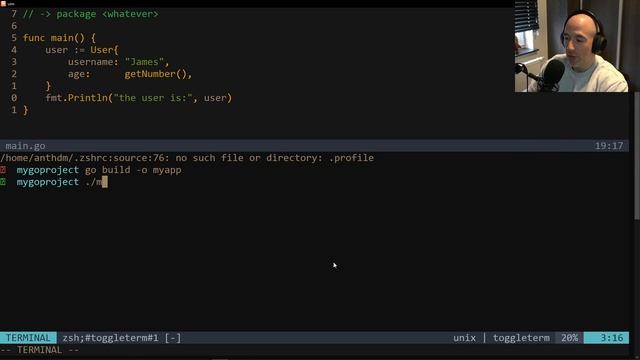This screenshot has height=360, width=640.
Task: Click the 'func main() {' line
Action: click(59, 38)
